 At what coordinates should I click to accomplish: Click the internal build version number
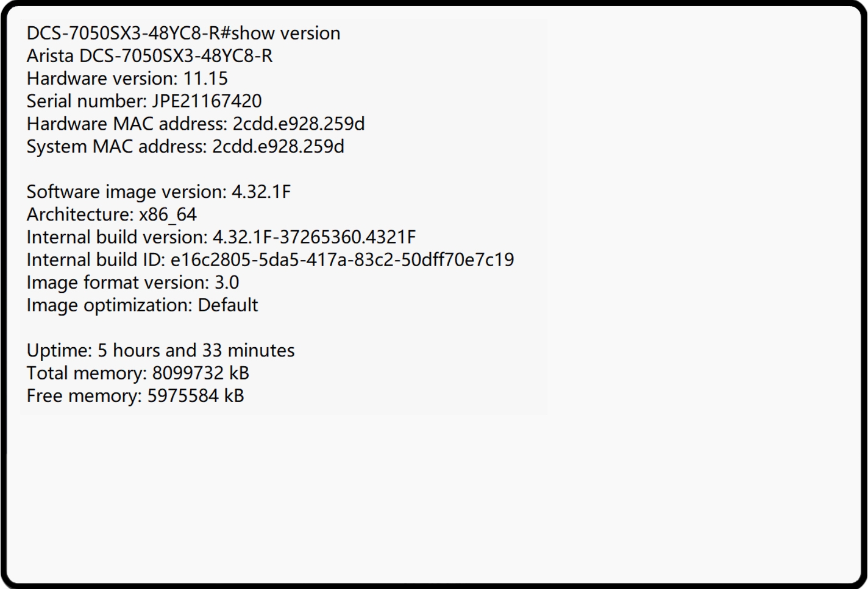(x=314, y=237)
